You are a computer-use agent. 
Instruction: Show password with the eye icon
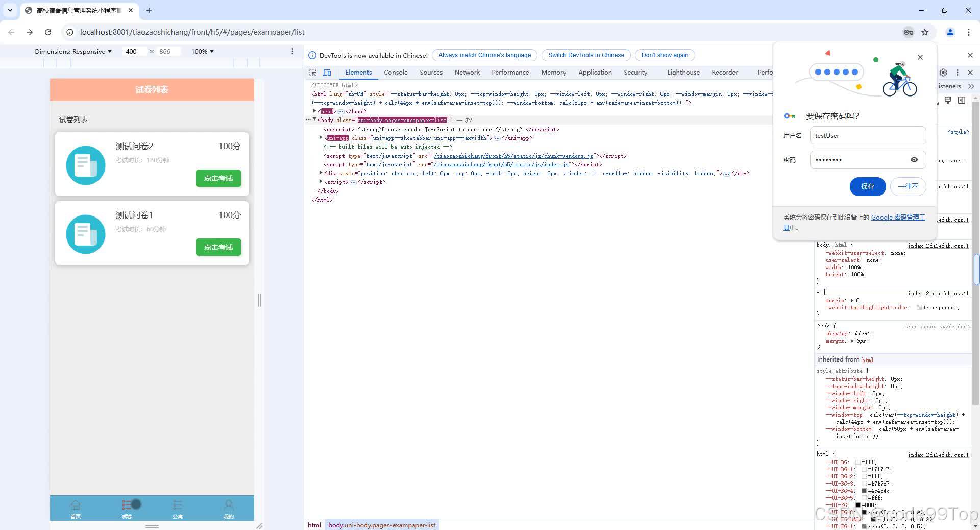pyautogui.click(x=914, y=160)
